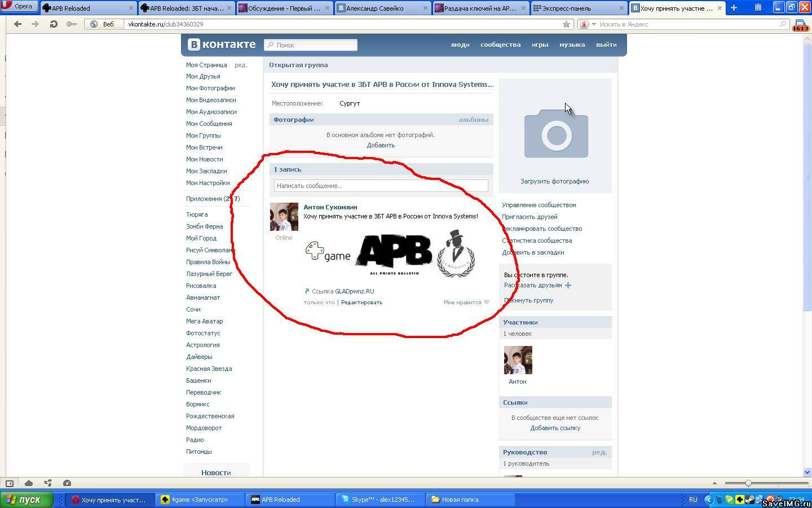Open Антон Сухомлин post author avatar
The width and height of the screenshot is (812, 508).
coord(284,217)
